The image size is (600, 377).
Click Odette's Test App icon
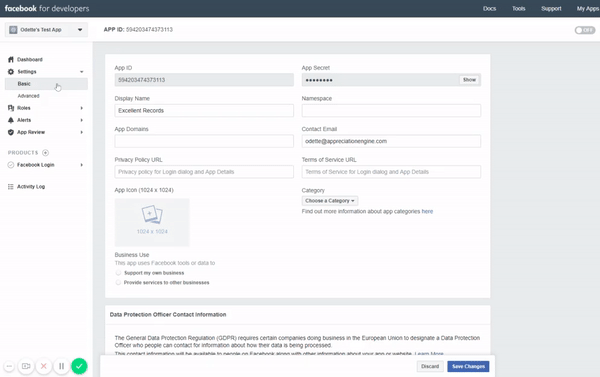click(x=13, y=29)
